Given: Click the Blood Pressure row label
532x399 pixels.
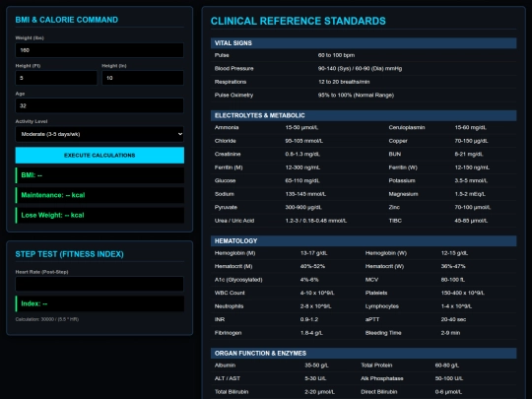Looking at the screenshot, I should (x=233, y=69).
